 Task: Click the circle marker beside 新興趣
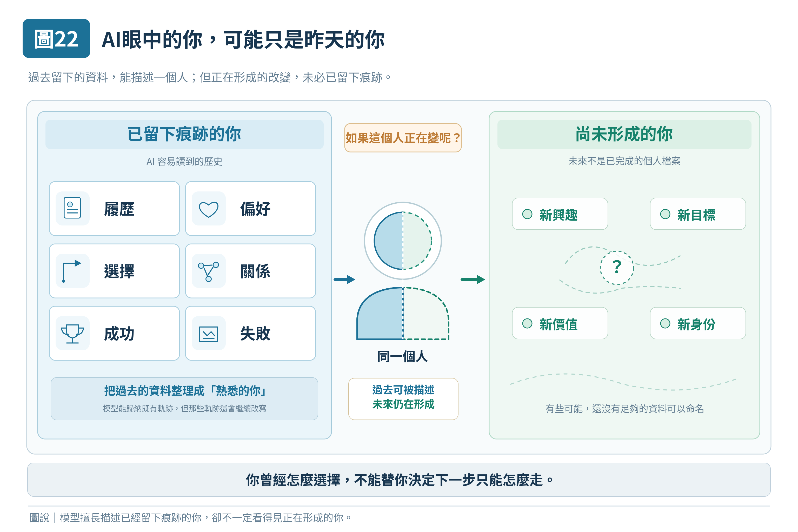click(x=527, y=214)
